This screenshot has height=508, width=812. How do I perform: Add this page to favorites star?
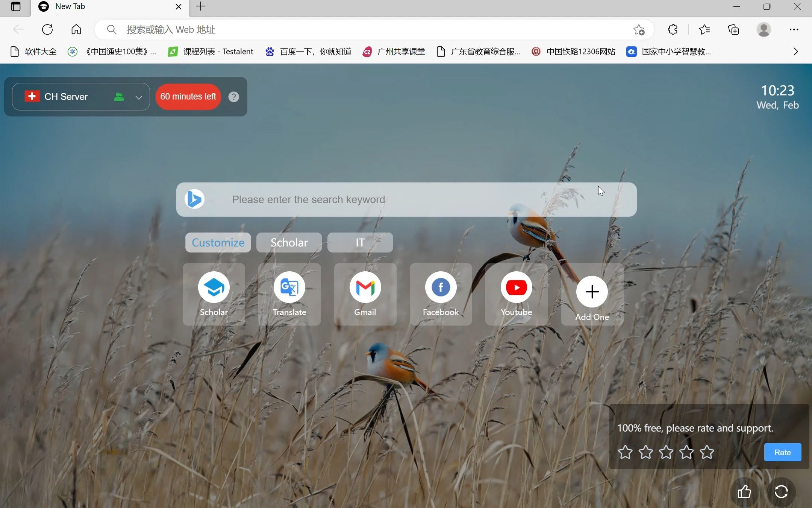point(639,29)
